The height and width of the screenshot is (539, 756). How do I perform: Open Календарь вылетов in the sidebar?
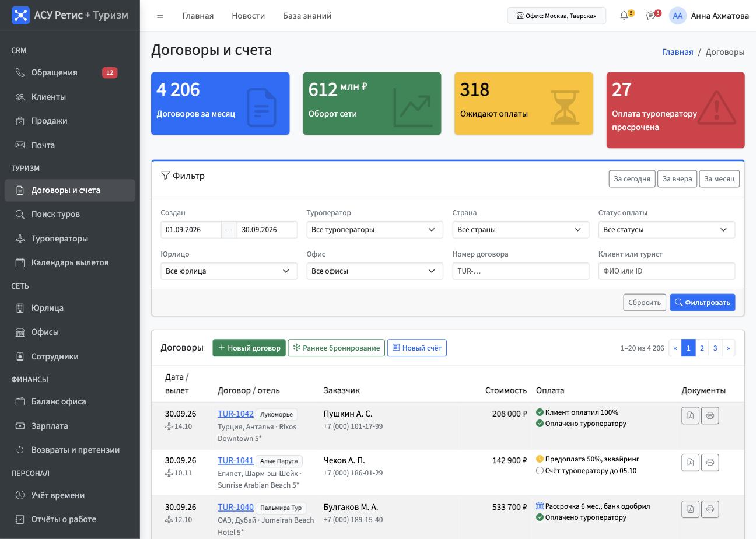click(70, 262)
